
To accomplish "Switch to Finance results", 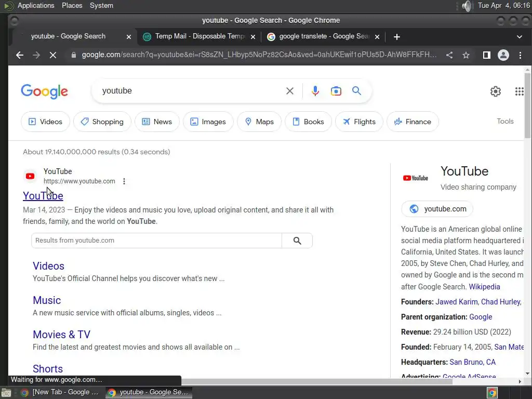I will 413,122.
